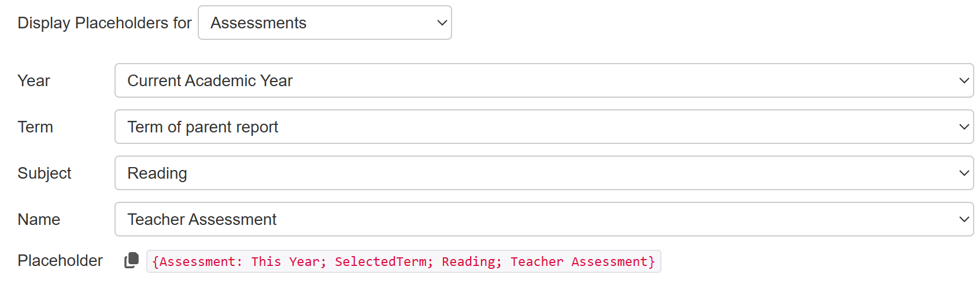Copy the placeholder code to clipboard

[132, 261]
